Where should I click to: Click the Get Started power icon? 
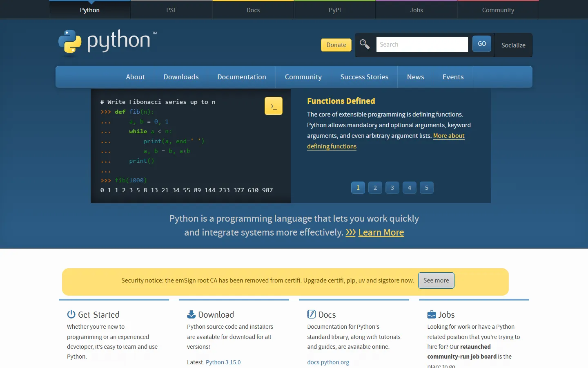coord(71,314)
